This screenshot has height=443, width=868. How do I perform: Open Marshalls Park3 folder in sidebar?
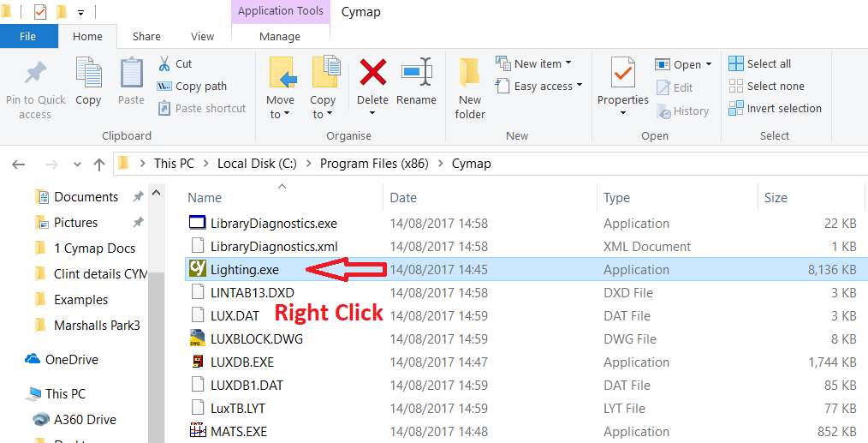[x=97, y=326]
